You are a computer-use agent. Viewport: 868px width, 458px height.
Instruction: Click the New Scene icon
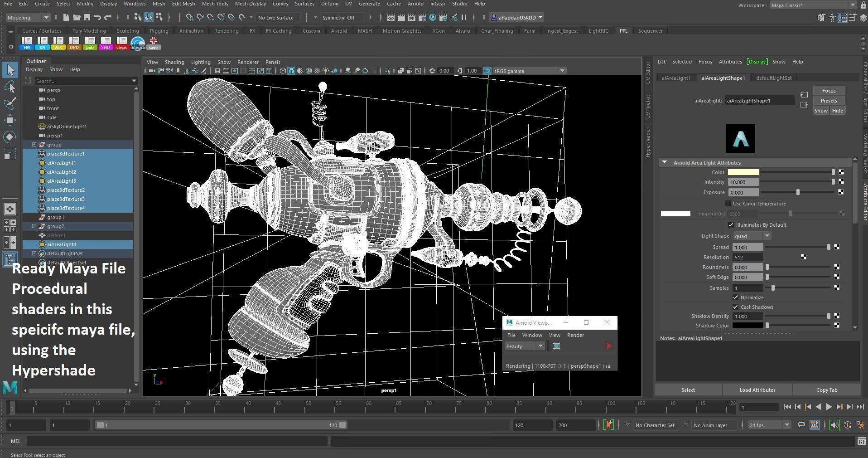click(x=66, y=18)
